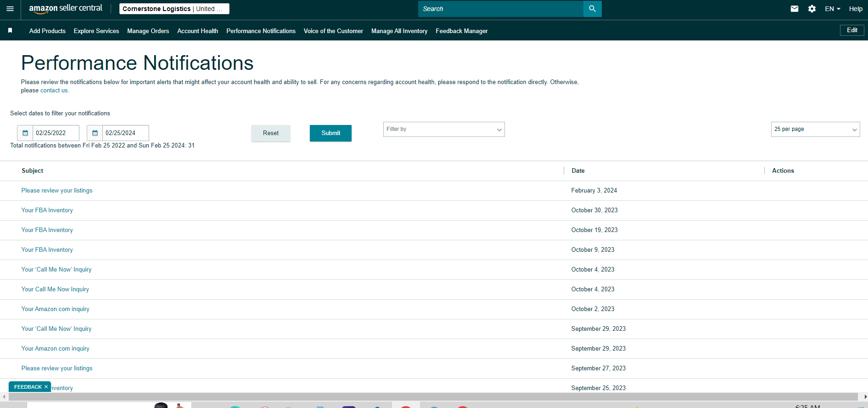Image resolution: width=868 pixels, height=408 pixels.
Task: Click the scrollbar right arrow
Action: [x=865, y=397]
